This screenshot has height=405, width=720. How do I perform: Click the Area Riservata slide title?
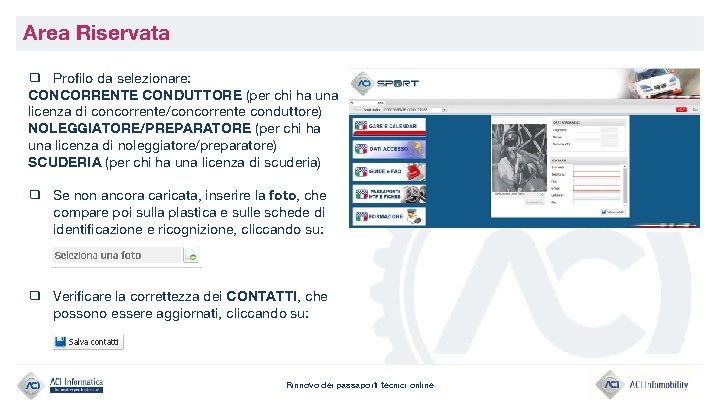tap(96, 33)
